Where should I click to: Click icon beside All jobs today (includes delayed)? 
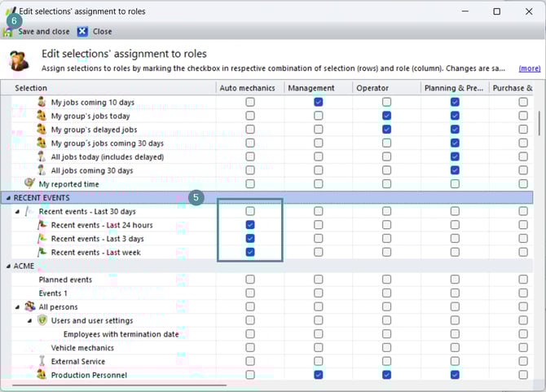(42, 156)
